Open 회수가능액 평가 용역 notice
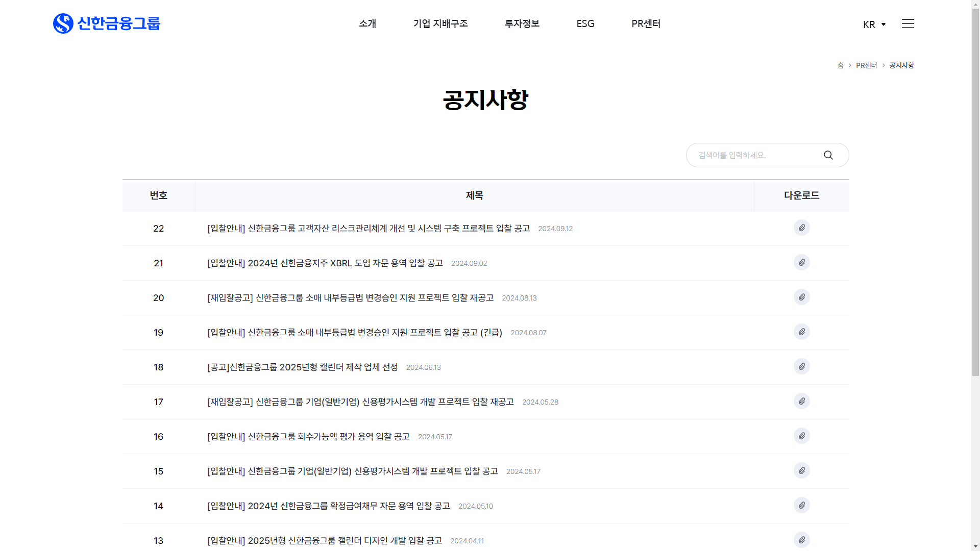 tap(308, 437)
